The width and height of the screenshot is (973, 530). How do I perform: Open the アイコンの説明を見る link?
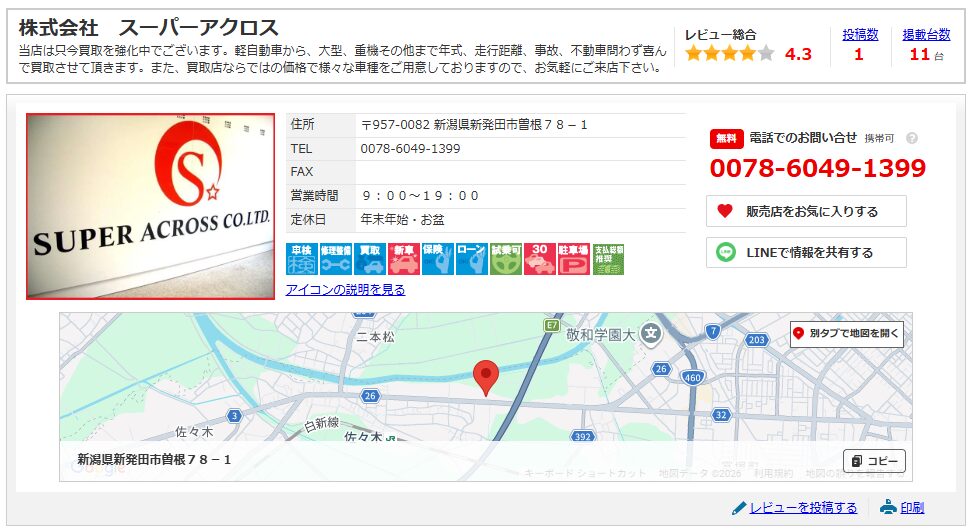click(x=345, y=290)
